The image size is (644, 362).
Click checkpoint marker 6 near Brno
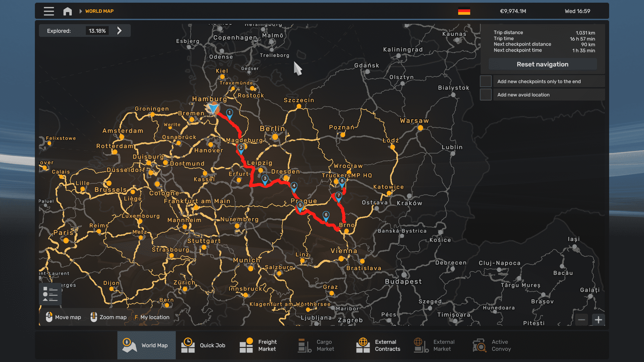[x=326, y=216]
